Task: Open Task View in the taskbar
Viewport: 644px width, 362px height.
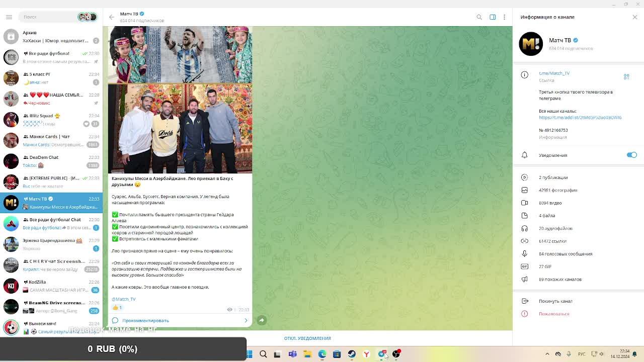Action: coord(277,354)
